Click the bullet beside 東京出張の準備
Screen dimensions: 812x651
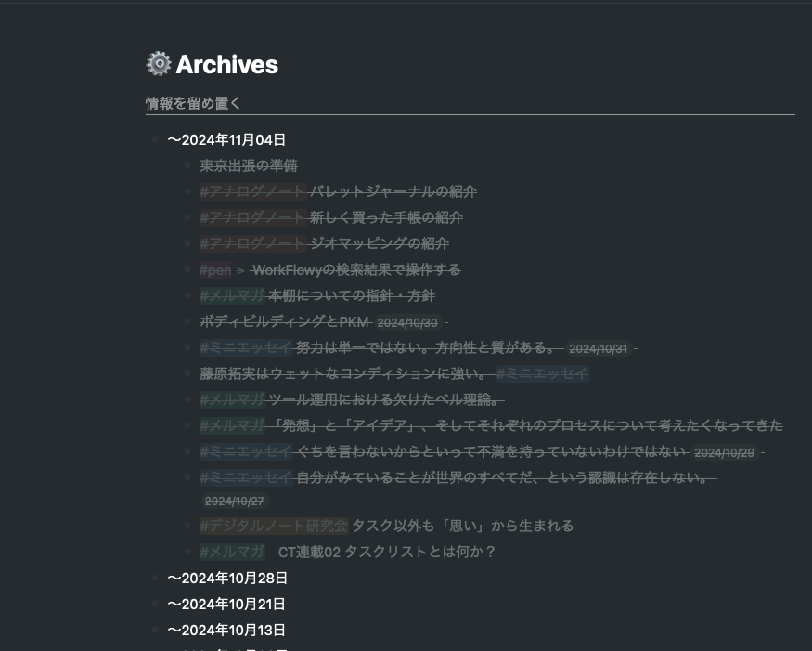point(187,165)
